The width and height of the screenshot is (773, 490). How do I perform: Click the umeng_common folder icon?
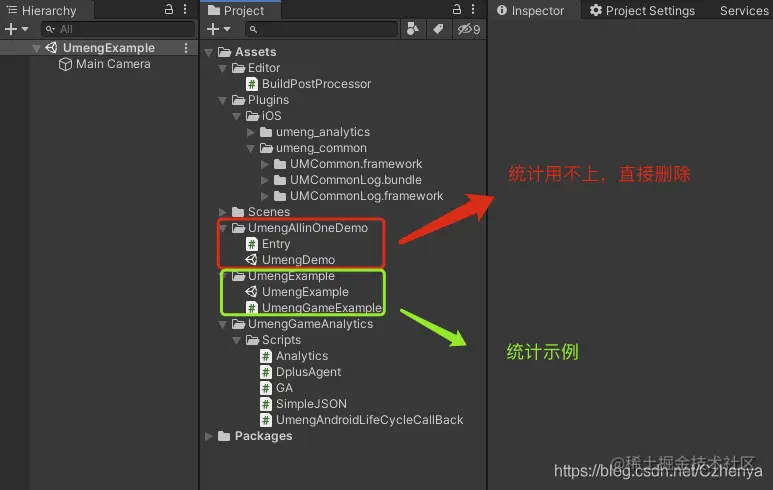[x=266, y=148]
